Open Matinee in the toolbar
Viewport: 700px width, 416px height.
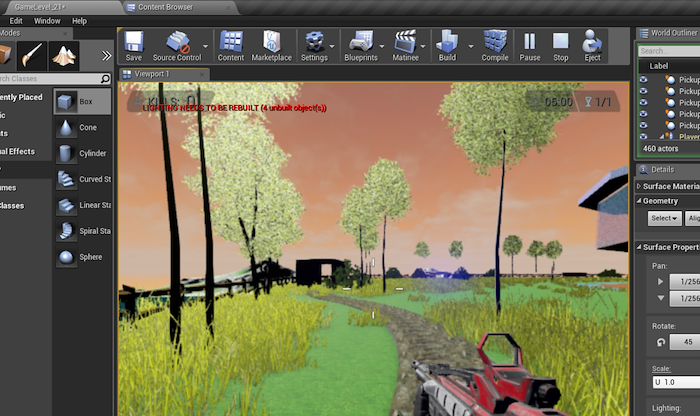(x=405, y=46)
